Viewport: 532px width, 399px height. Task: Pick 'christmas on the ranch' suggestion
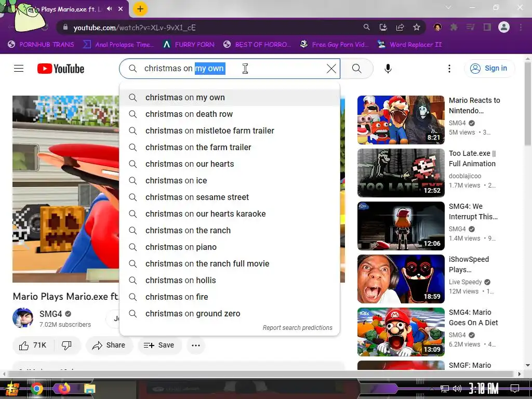point(230,231)
